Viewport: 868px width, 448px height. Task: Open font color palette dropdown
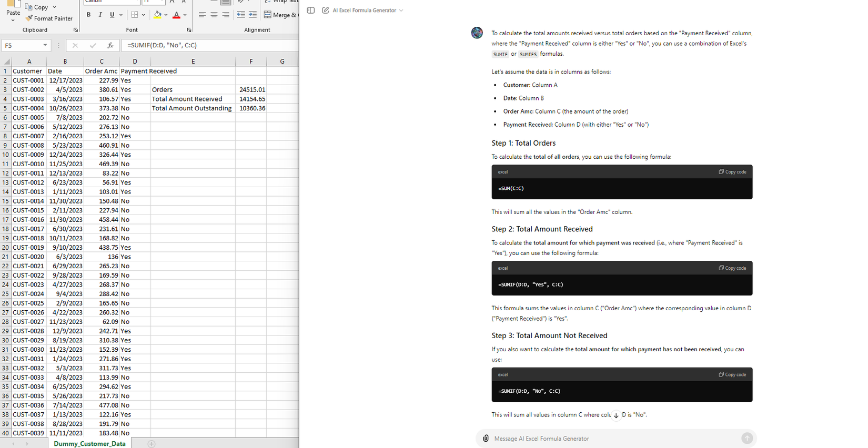click(x=185, y=15)
